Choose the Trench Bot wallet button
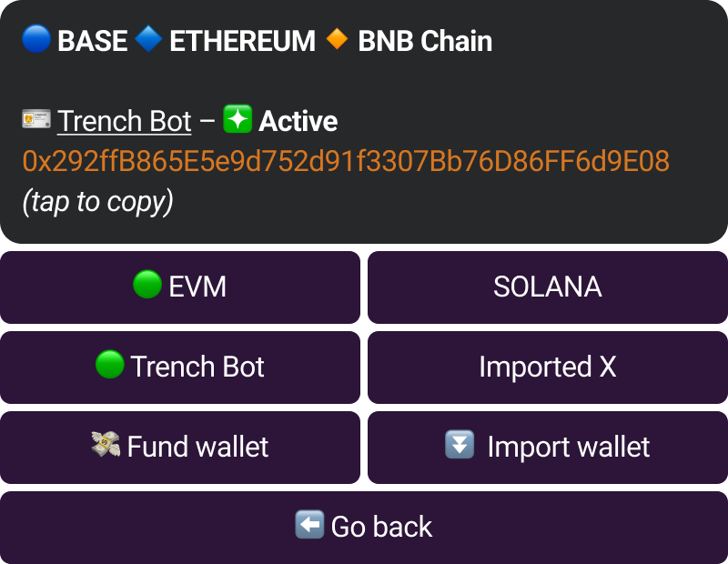The image size is (728, 564). tap(180, 367)
